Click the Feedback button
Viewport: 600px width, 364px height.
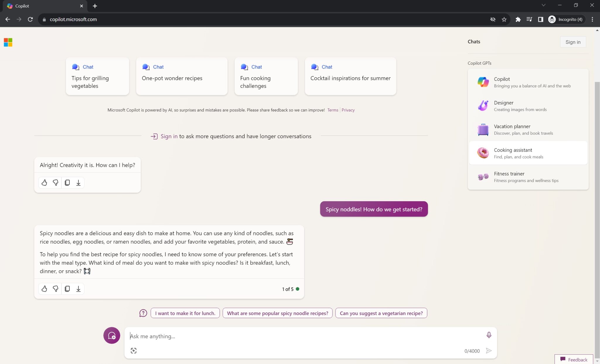pyautogui.click(x=573, y=359)
